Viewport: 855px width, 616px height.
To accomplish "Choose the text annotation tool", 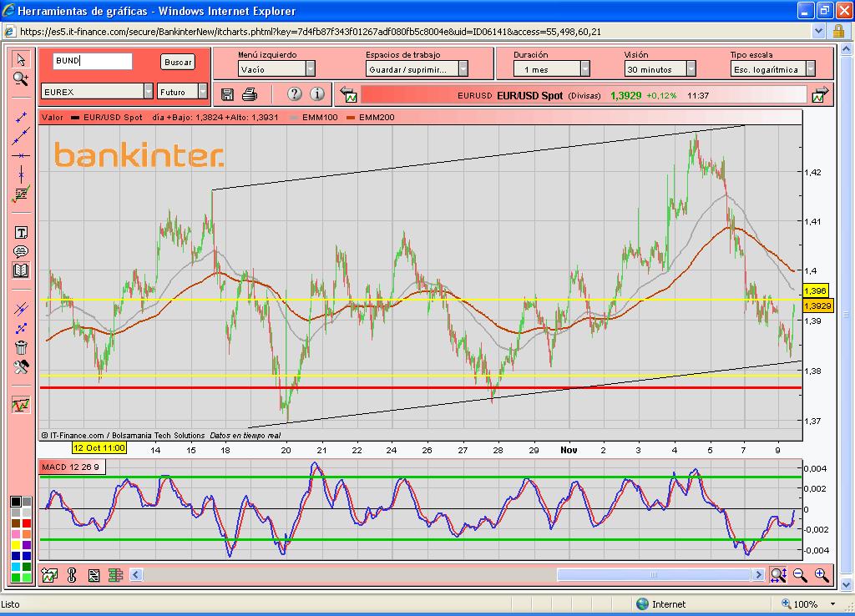I will 21,233.
